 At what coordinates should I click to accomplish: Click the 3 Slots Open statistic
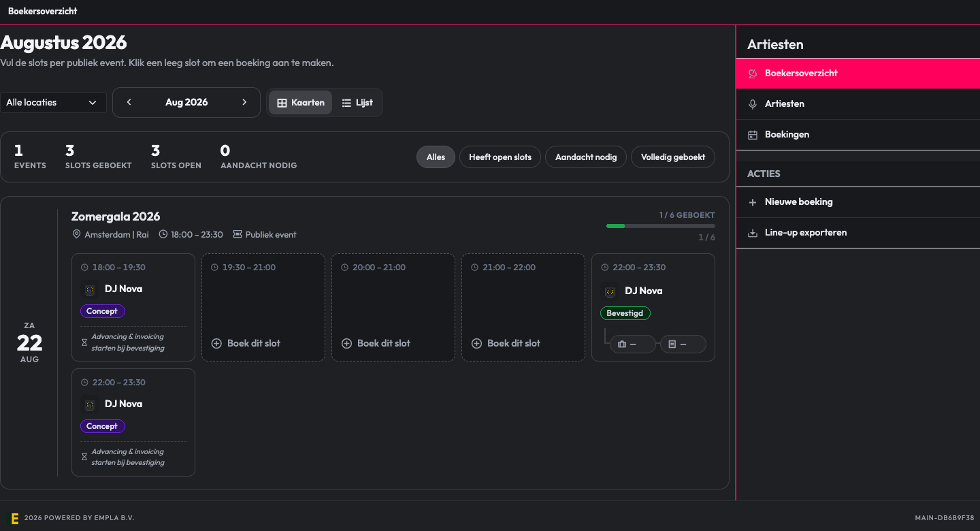176,157
